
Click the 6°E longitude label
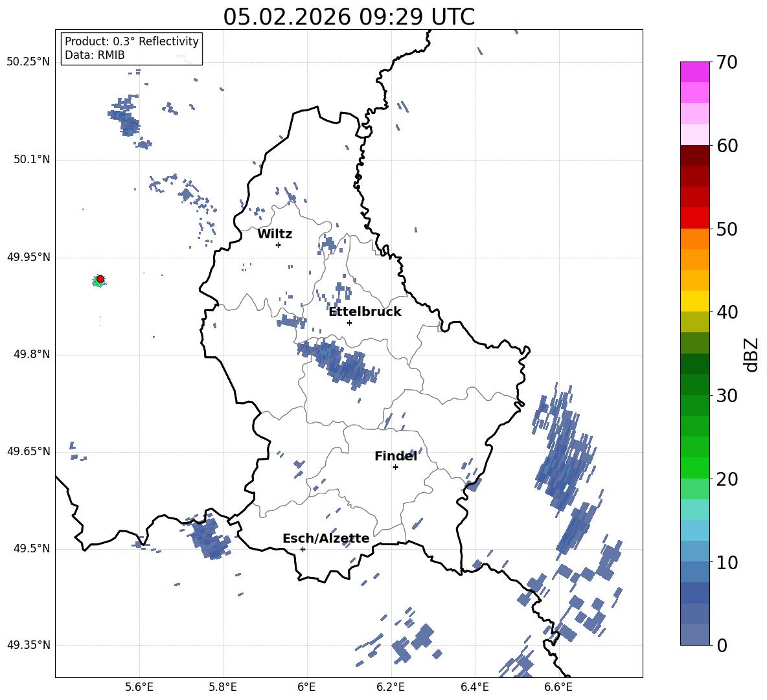point(306,687)
